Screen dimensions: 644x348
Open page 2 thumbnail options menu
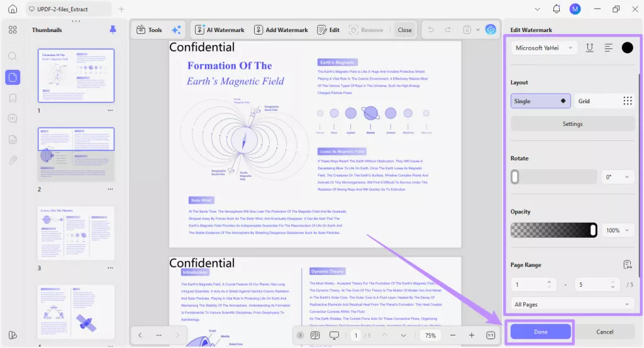[x=110, y=189]
